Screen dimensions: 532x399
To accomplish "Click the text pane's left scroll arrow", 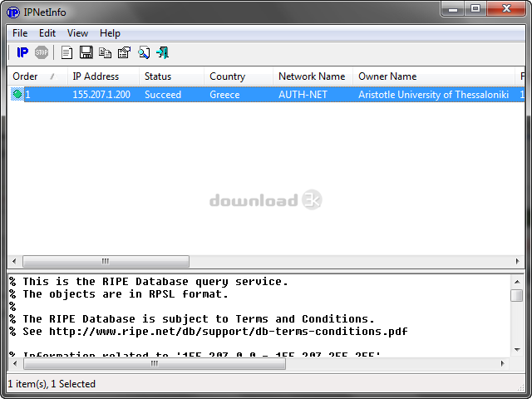I will 15,364.
